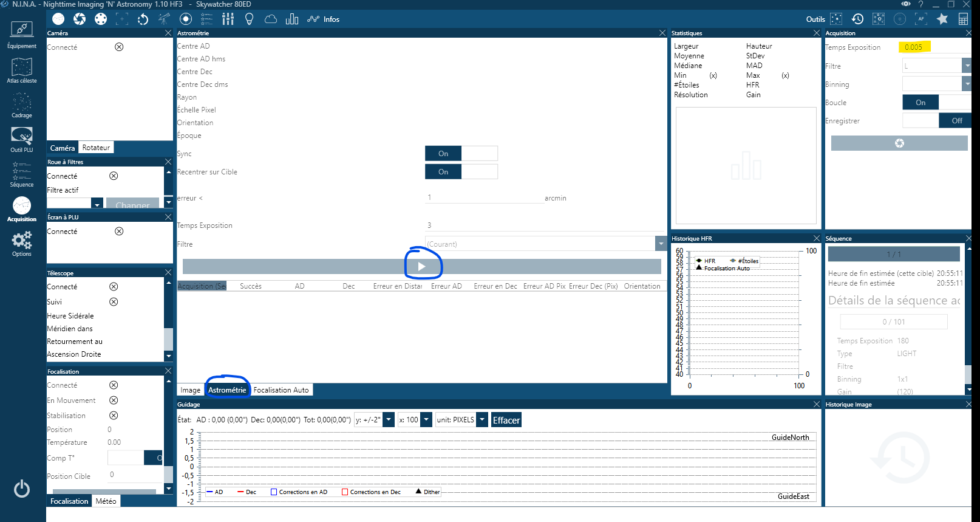Toggle the cloud weather panel icon
The image size is (980, 522).
tap(271, 19)
